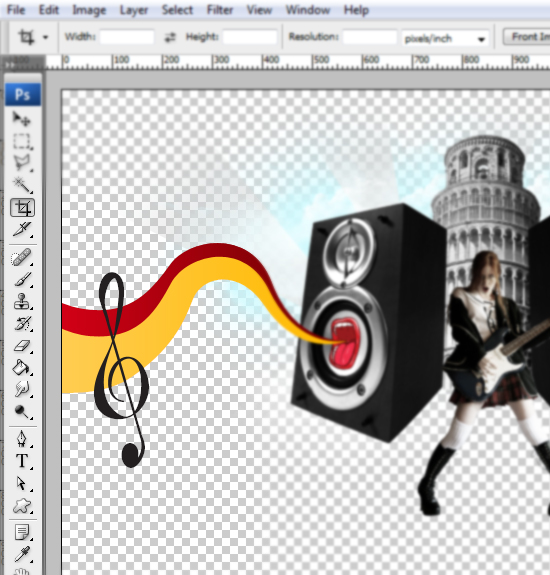Open the Layer menu

(134, 10)
